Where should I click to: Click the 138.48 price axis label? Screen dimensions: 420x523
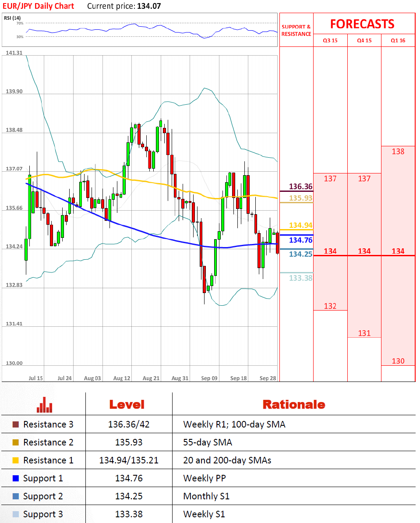(x=14, y=130)
